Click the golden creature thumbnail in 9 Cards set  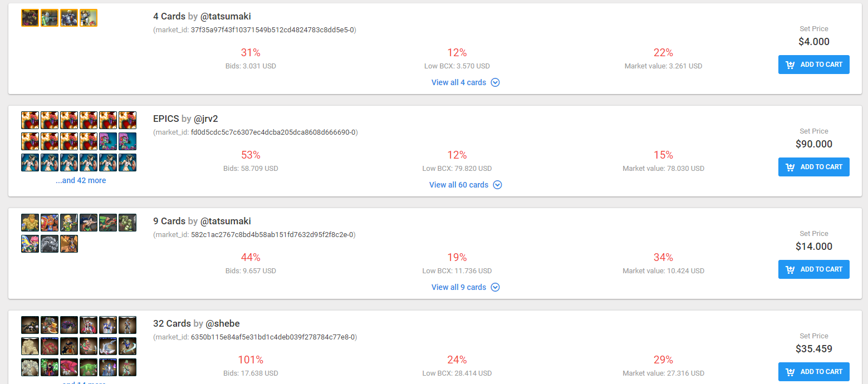pyautogui.click(x=30, y=223)
